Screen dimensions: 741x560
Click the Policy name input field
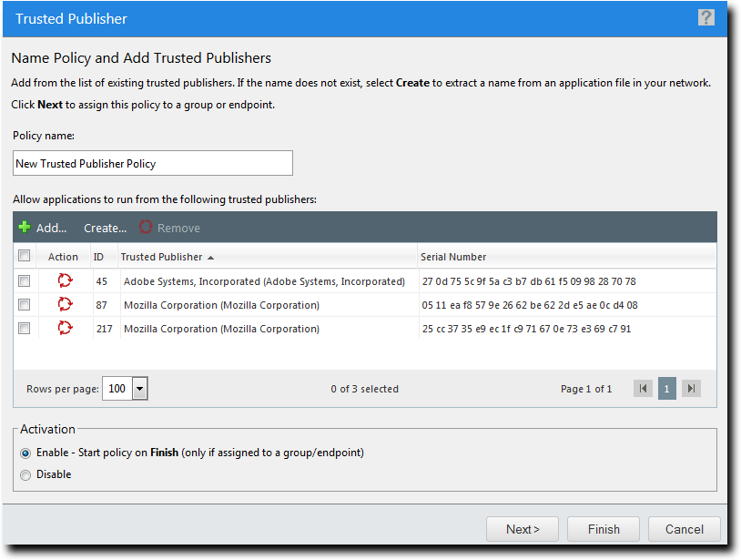click(x=153, y=164)
